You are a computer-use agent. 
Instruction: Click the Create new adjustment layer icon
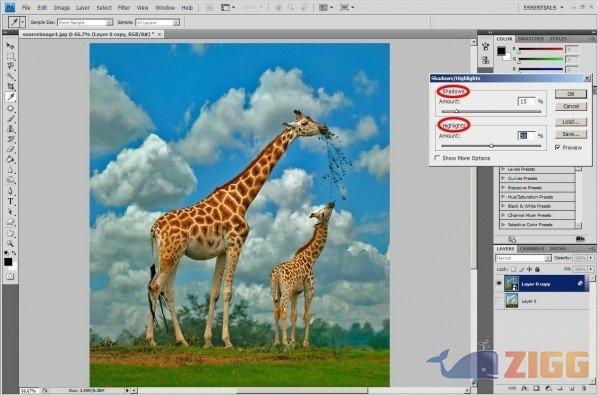pos(547,388)
